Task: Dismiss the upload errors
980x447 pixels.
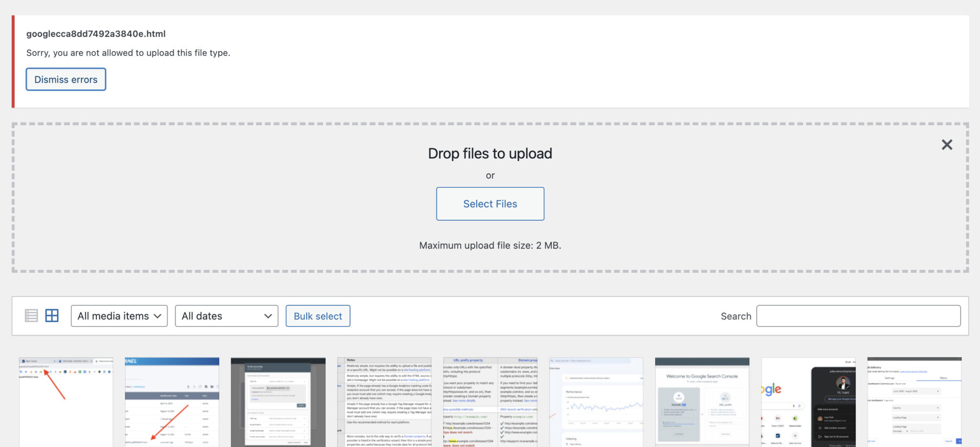Action: [x=66, y=79]
